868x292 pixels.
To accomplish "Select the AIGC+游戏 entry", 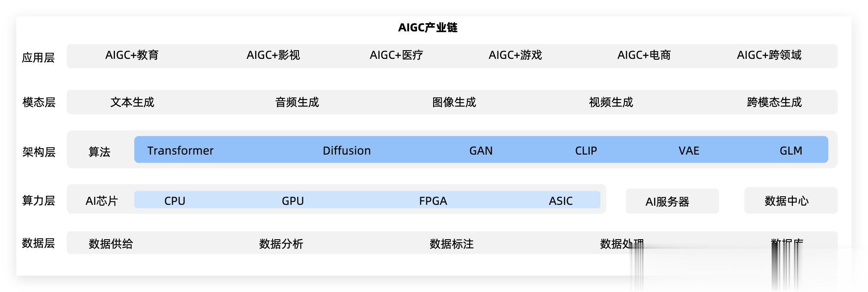I will click(515, 55).
